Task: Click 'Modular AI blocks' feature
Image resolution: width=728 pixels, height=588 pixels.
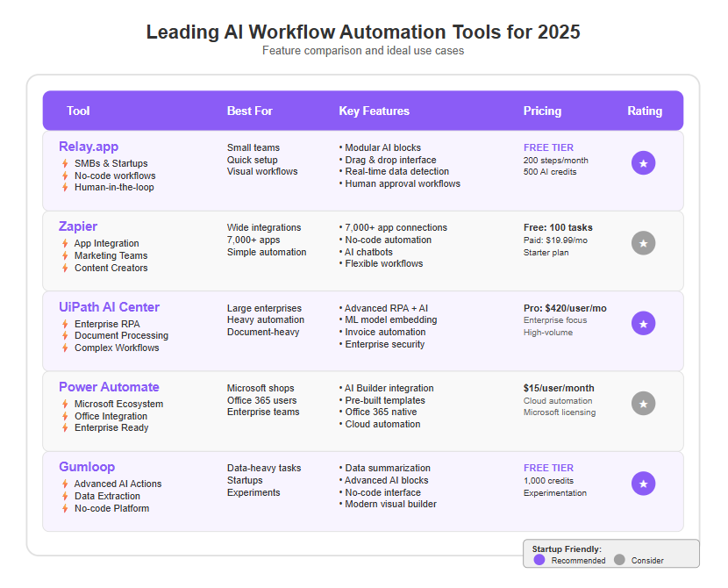Action: [382, 147]
